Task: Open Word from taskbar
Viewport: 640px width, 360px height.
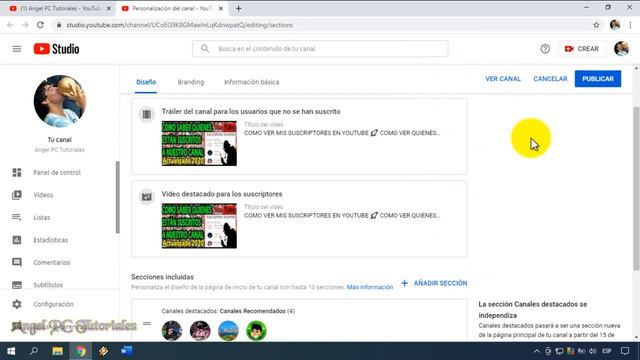Action: pos(127,351)
